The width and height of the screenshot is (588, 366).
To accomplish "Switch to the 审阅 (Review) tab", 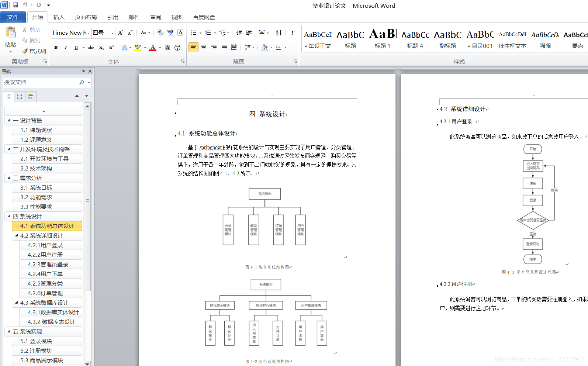I will [x=156, y=17].
